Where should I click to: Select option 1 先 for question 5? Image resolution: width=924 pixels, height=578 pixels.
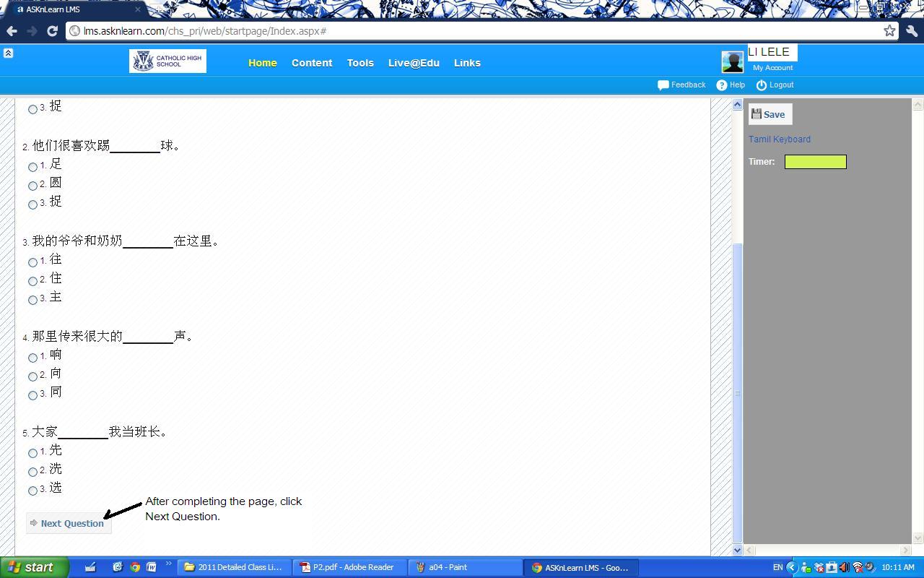point(32,453)
